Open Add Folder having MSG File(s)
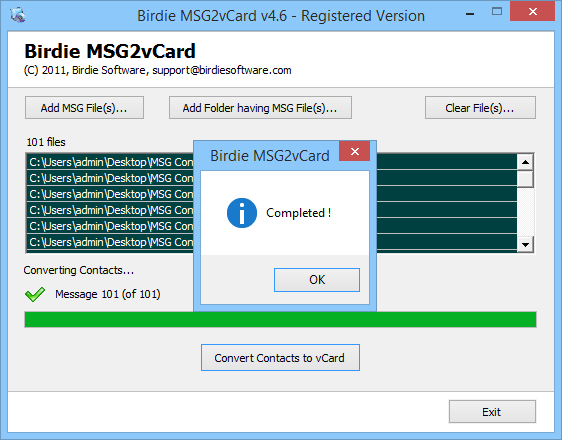This screenshot has height=440, width=562. [260, 107]
